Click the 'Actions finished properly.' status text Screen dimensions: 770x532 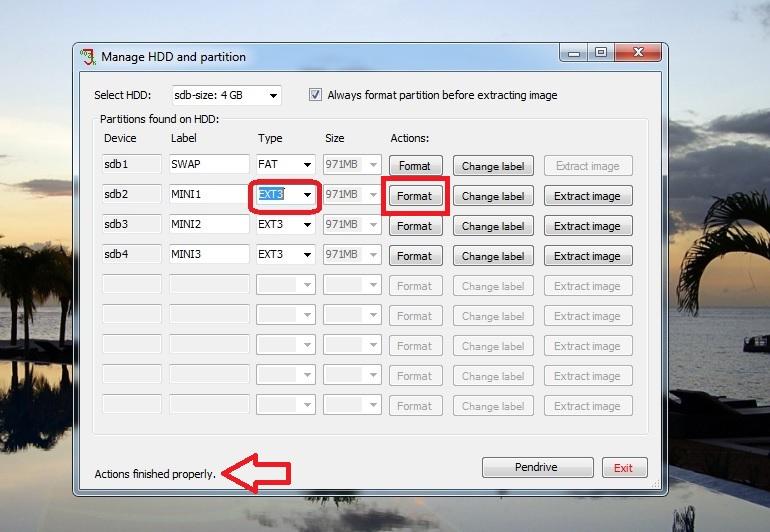tap(155, 474)
